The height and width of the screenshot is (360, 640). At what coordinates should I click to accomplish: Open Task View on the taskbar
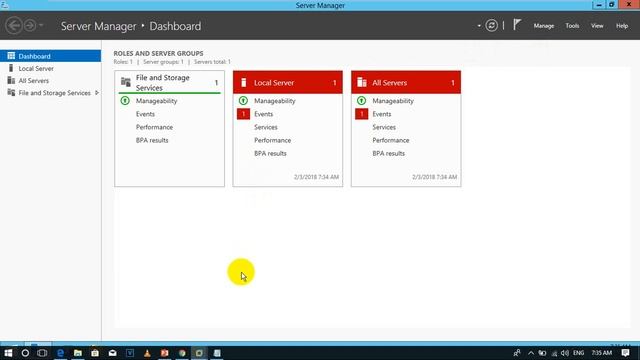[42, 353]
